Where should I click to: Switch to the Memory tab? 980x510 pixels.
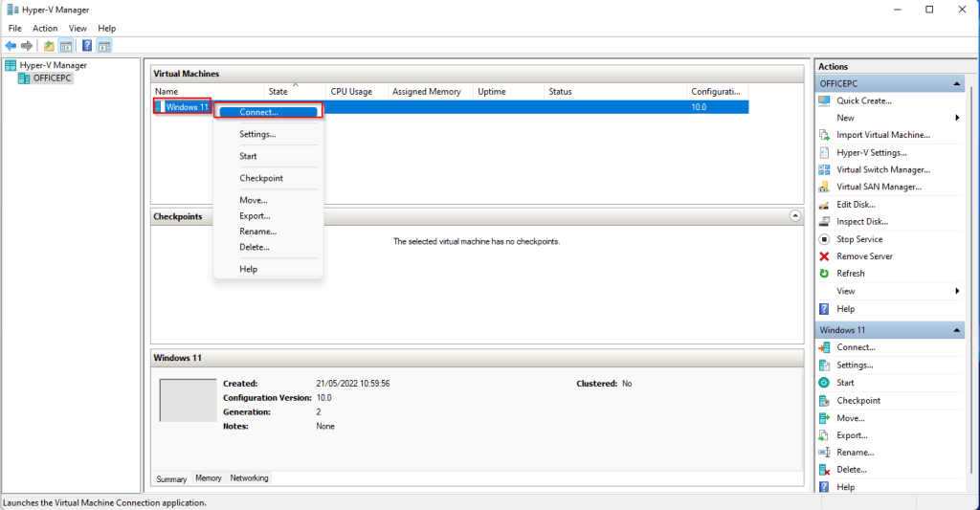tap(209, 478)
